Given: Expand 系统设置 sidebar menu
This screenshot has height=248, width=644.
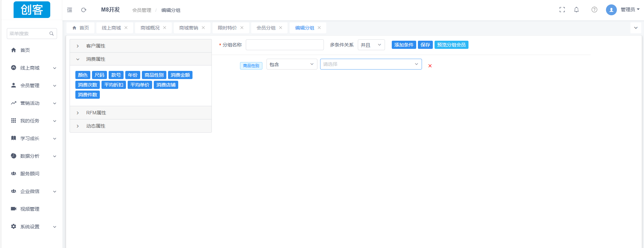Looking at the screenshot, I should [x=32, y=227].
